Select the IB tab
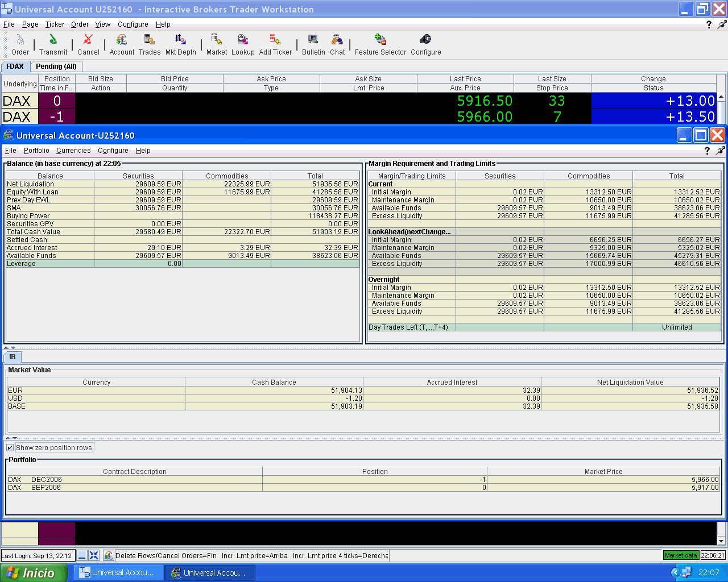728x582 pixels. coord(13,357)
